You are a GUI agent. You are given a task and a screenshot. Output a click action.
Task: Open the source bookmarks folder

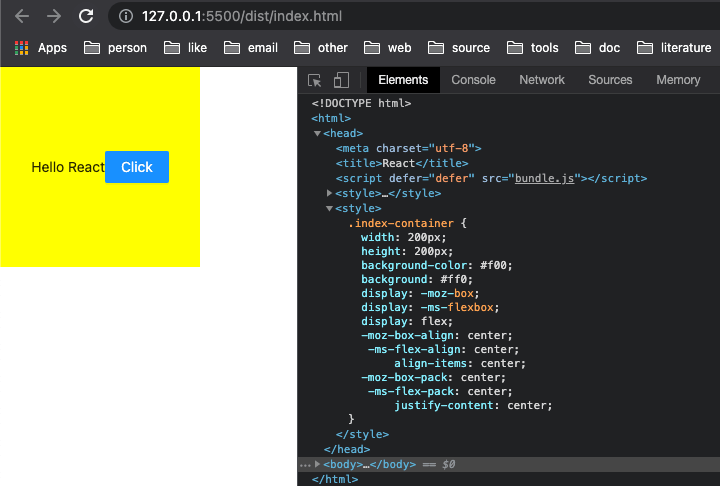[x=459, y=48]
